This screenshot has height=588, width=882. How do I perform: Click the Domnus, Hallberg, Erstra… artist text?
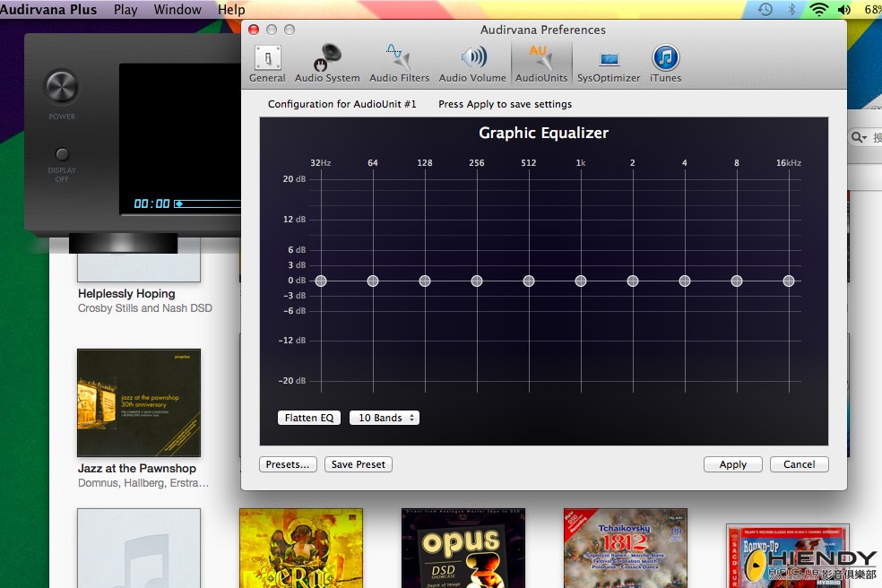pos(143,483)
